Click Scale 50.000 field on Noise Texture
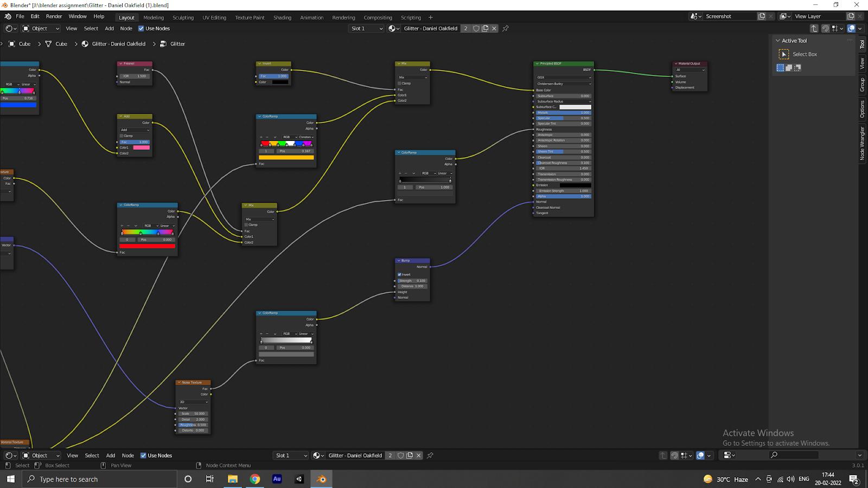The height and width of the screenshot is (488, 868). tap(194, 413)
